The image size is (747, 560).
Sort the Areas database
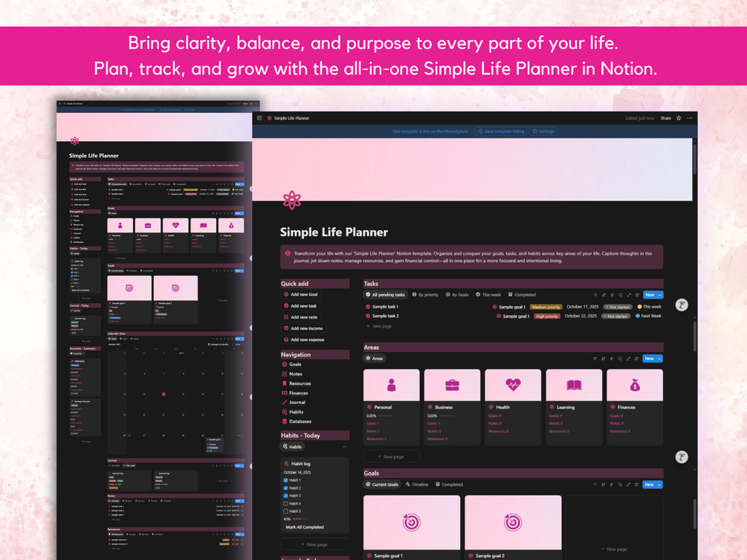tap(603, 359)
